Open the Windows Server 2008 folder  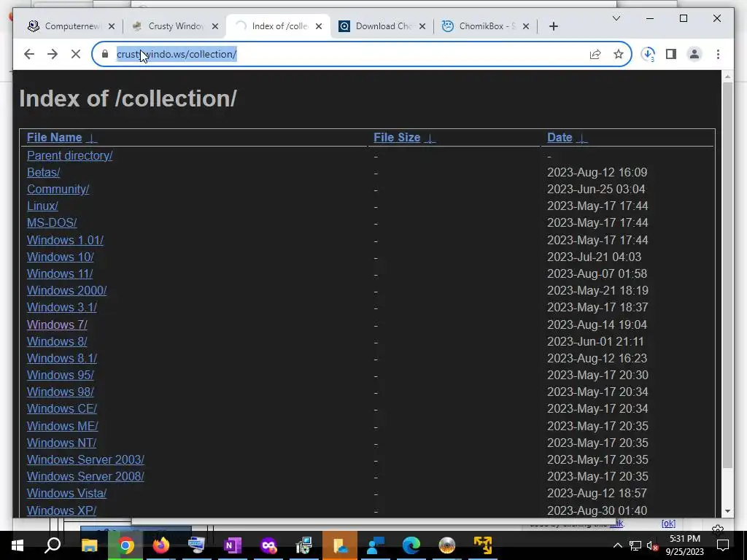pos(85,477)
